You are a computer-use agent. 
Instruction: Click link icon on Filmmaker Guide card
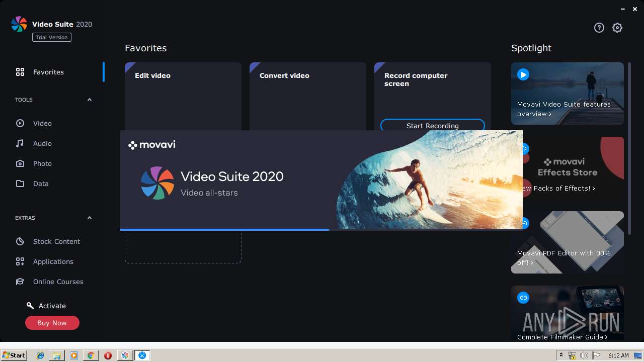523,298
